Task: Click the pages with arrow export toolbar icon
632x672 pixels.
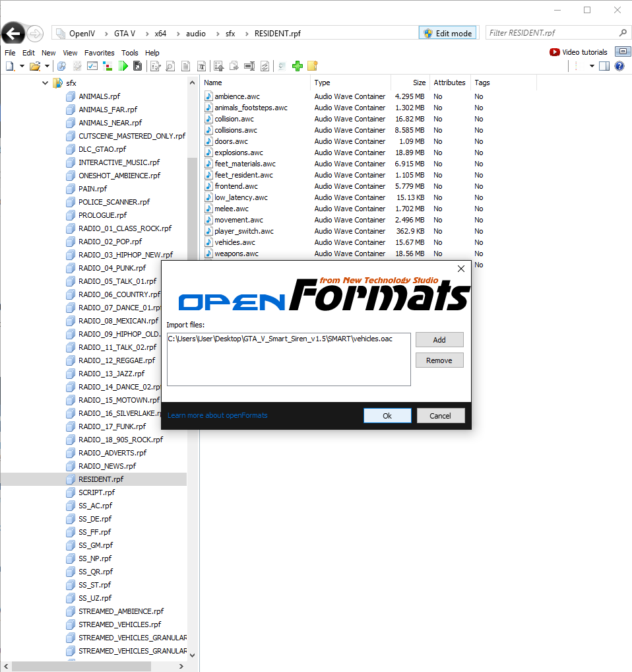Action: [x=234, y=66]
